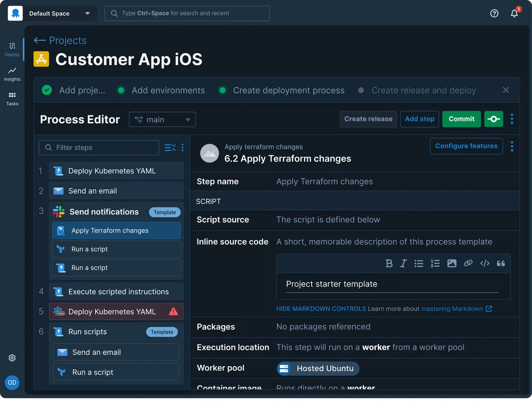
Task: Select the Run a script step with script icon under Send notifications
Action: [x=117, y=268]
